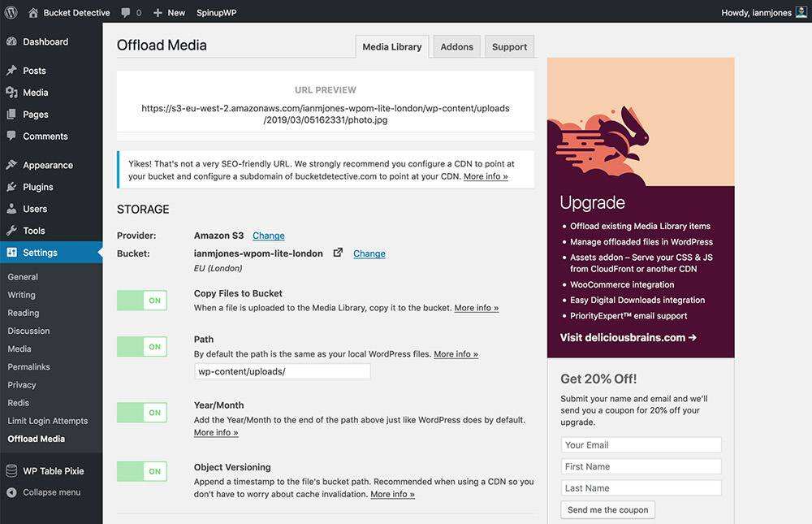Click the Dashboard icon in sidebar
Image resolution: width=812 pixels, height=524 pixels.
point(11,41)
